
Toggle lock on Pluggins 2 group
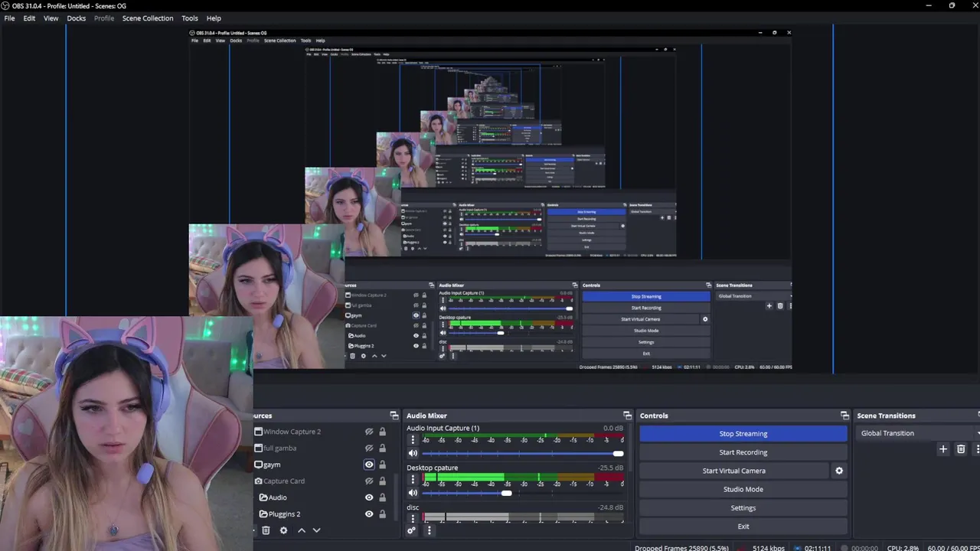tap(382, 514)
